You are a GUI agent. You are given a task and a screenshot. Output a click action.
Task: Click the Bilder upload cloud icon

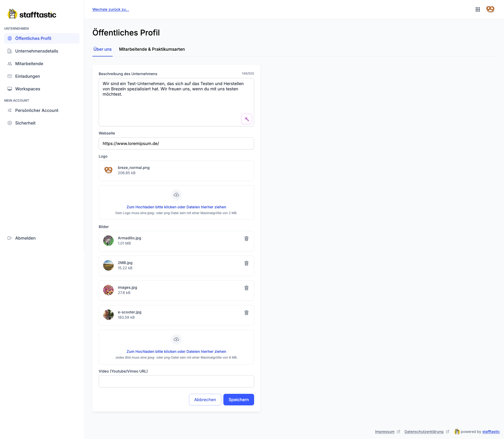pos(176,339)
